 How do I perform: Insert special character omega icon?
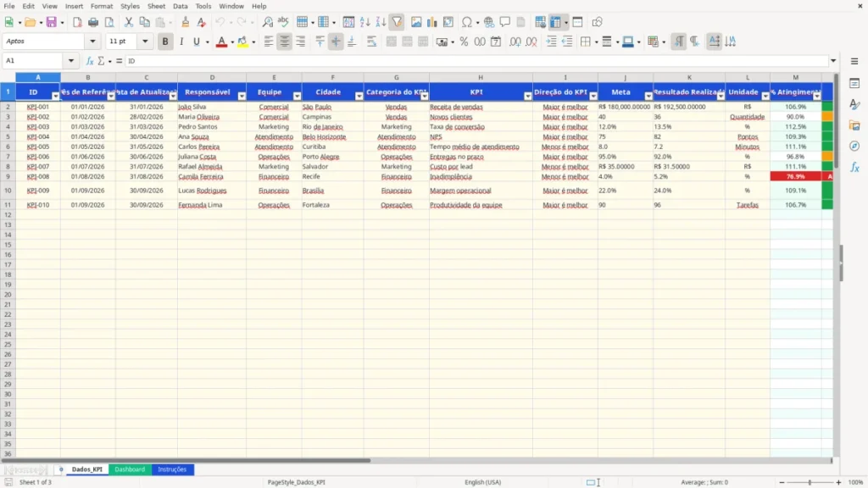pos(467,22)
